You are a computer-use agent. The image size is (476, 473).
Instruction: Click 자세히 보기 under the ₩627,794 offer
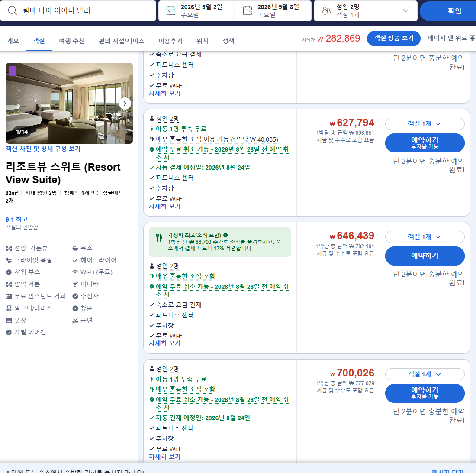tap(165, 206)
